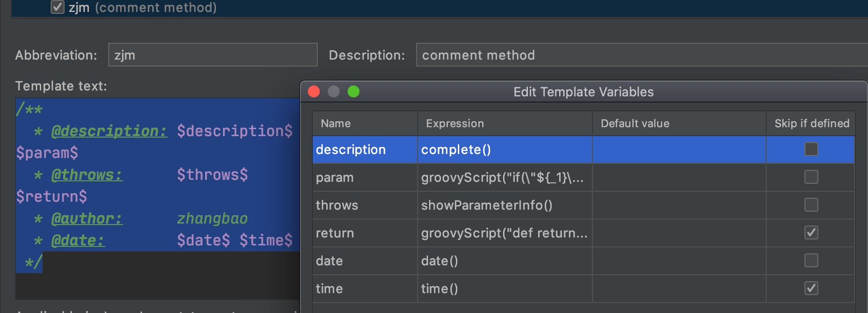
Task: Click the gray minimize button of dialog
Action: tap(334, 92)
